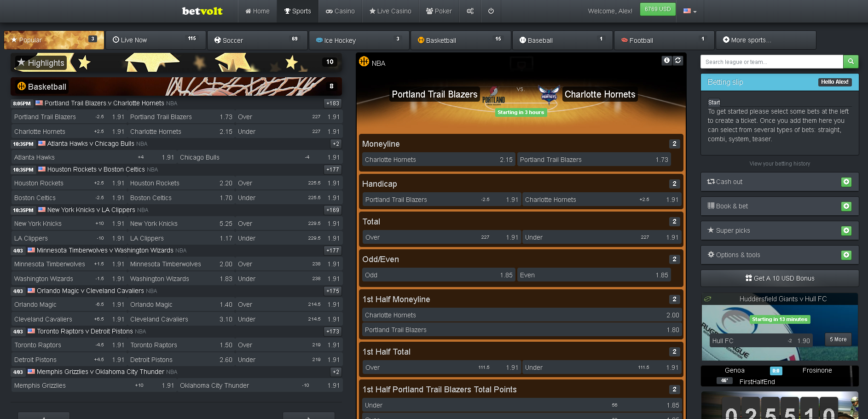868x419 pixels.
Task: Open More sports list
Action: [x=766, y=40]
